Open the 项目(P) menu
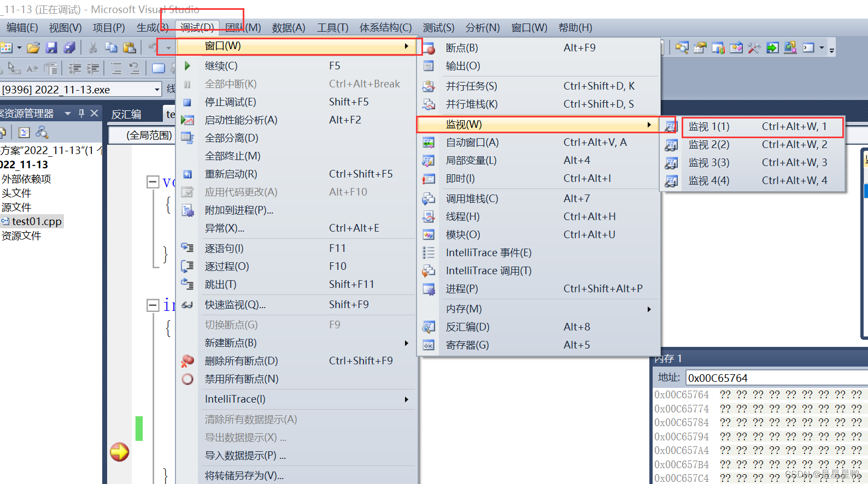The width and height of the screenshot is (868, 484). pyautogui.click(x=109, y=28)
